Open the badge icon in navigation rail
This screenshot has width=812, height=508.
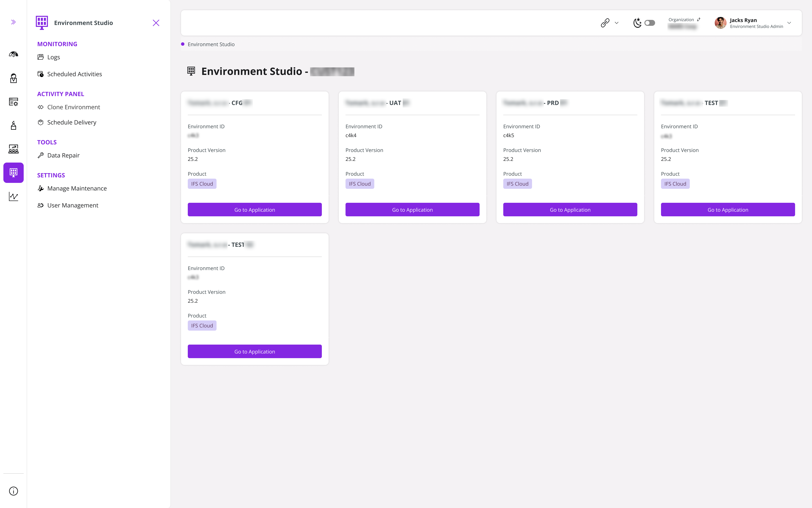(13, 78)
